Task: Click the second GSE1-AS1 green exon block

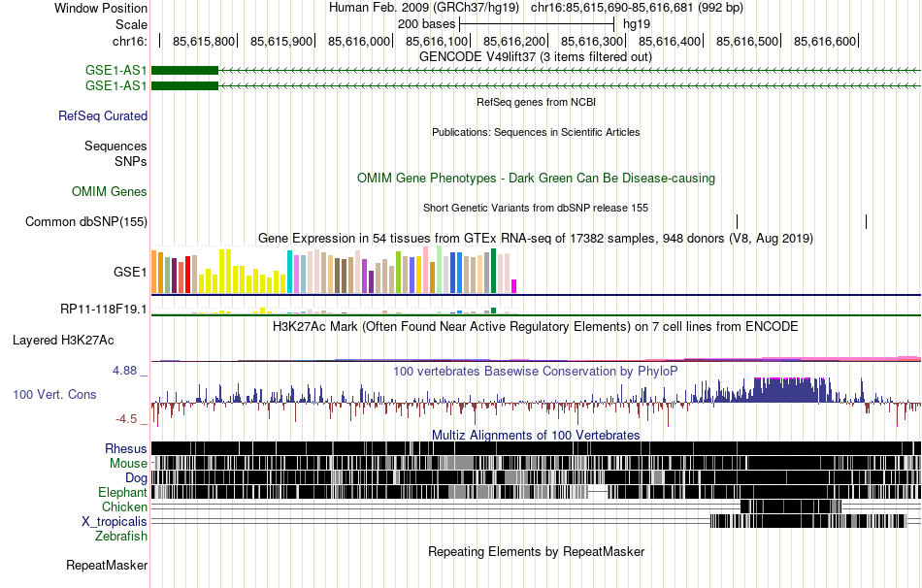Action: (x=184, y=85)
